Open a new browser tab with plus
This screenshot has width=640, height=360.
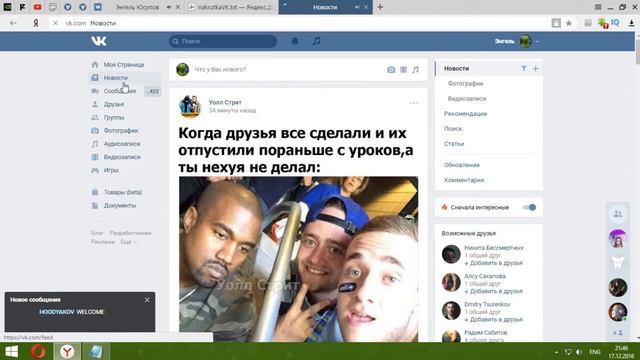coord(380,7)
